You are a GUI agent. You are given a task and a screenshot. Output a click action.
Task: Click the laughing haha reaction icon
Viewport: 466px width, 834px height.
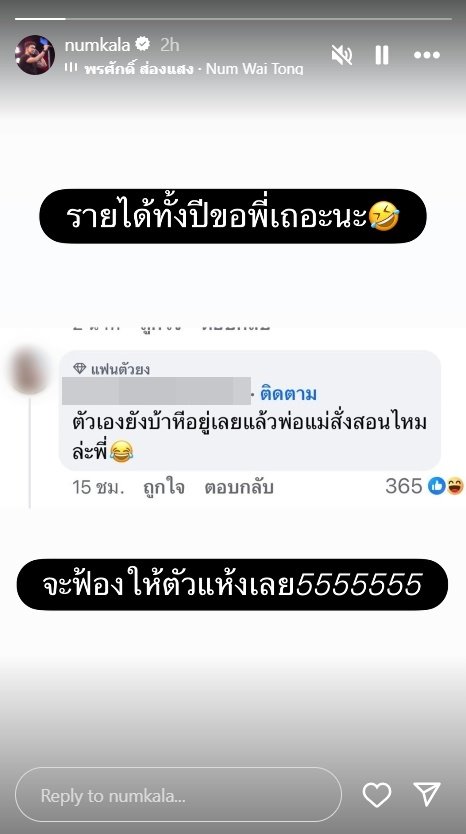pyautogui.click(x=455, y=486)
